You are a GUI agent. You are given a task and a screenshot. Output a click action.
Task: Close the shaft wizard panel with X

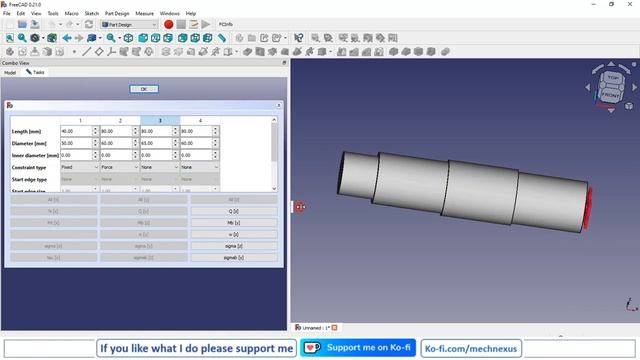(x=279, y=105)
